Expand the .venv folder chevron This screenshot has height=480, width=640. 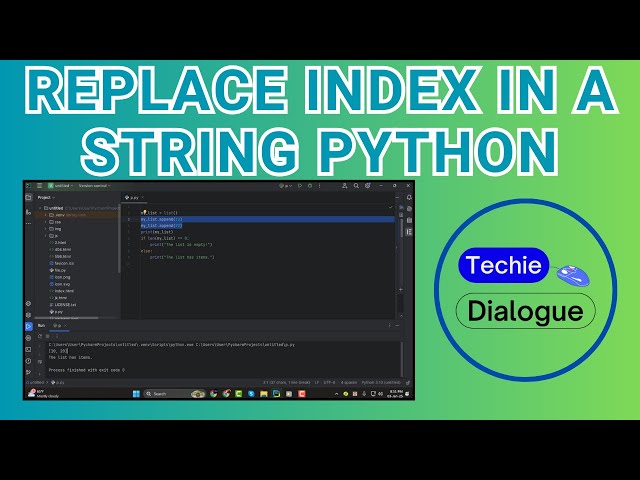click(x=46, y=215)
